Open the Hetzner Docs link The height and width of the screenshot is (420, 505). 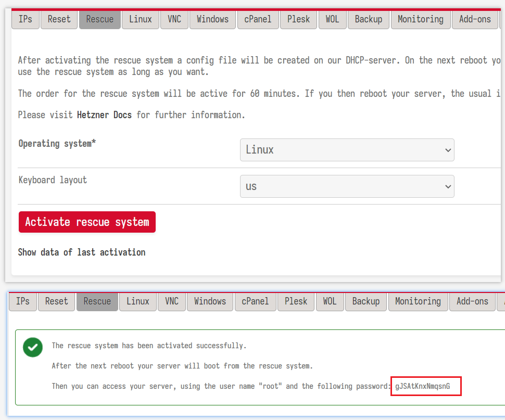(104, 115)
